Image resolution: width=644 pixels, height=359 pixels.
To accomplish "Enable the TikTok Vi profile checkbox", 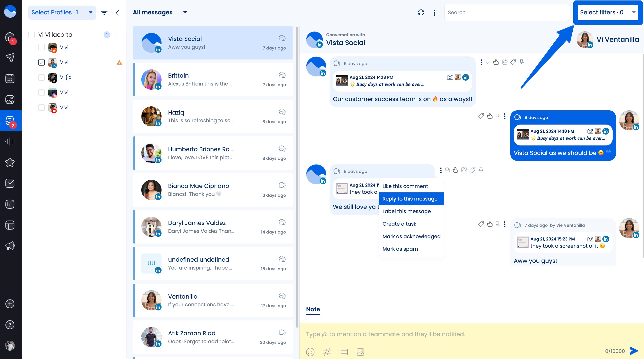I will (x=42, y=78).
